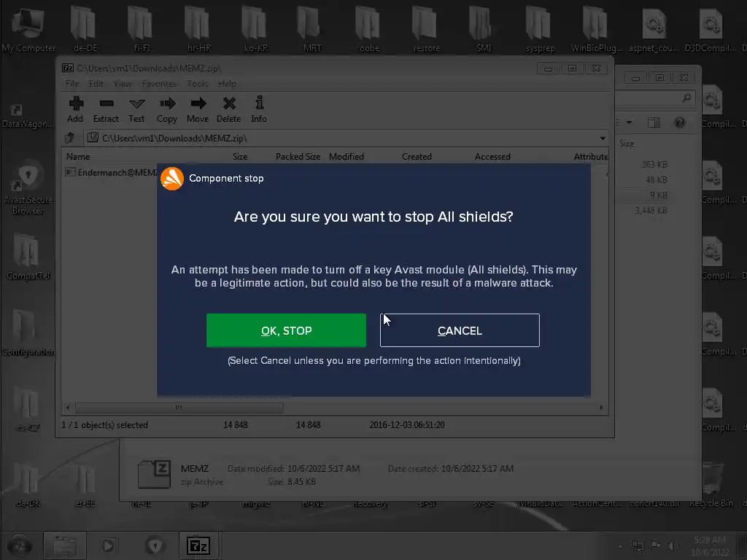The height and width of the screenshot is (560, 747).
Task: Open the Help menu in 7-Zip
Action: (227, 84)
